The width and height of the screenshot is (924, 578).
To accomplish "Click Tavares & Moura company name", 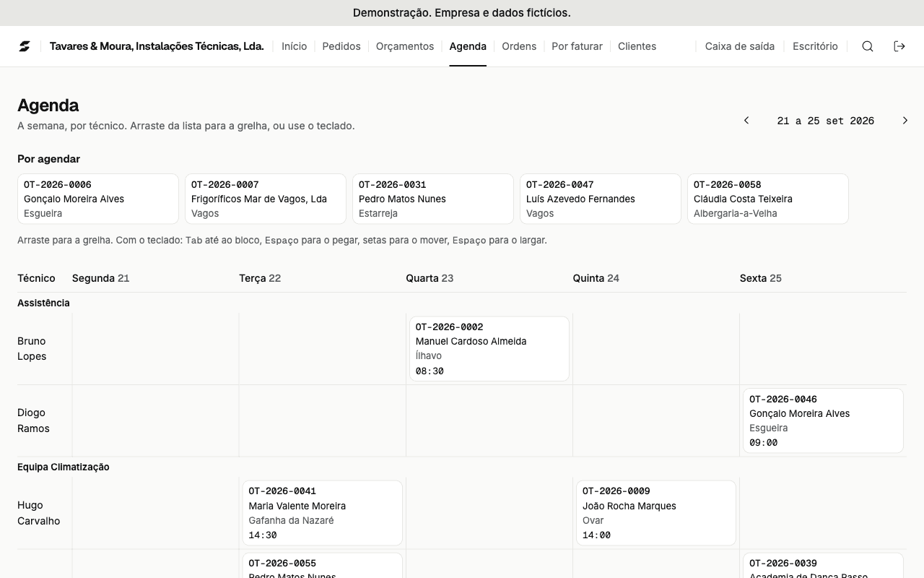I will coord(157,46).
